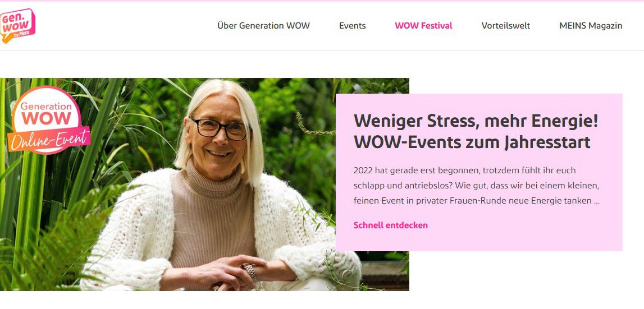Click the WOW-Events zum Jahresstart heading line
The height and width of the screenshot is (309, 644).
point(472,142)
